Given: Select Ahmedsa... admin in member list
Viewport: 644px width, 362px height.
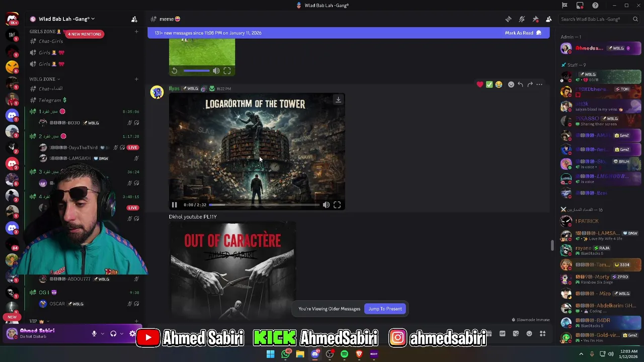Looking at the screenshot, I should pos(601,48).
